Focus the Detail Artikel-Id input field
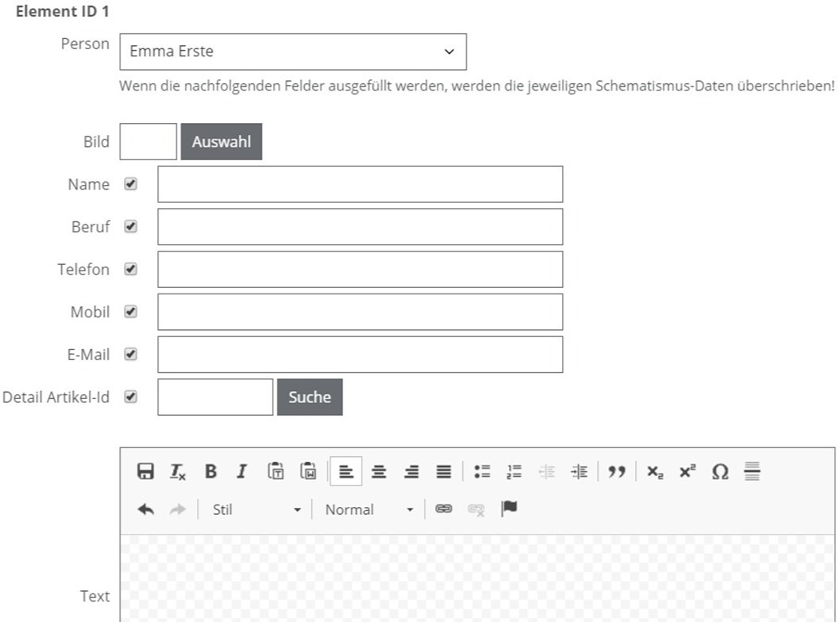840x622 pixels. pos(215,397)
